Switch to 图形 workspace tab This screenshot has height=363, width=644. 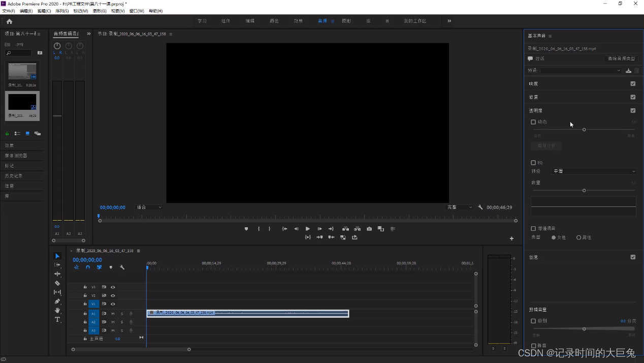[346, 21]
